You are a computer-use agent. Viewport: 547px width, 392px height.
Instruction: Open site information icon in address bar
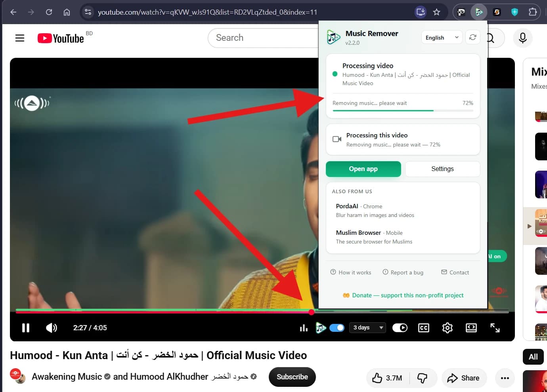(x=88, y=12)
